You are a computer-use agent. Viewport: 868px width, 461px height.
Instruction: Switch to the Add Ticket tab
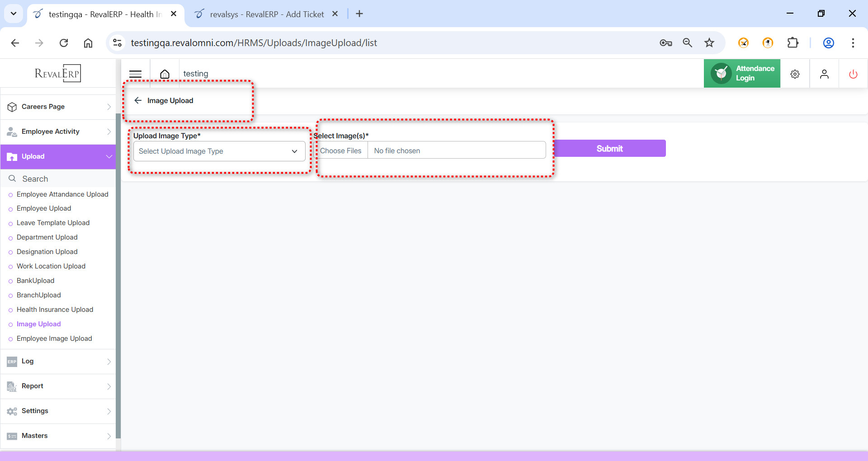[x=267, y=14]
